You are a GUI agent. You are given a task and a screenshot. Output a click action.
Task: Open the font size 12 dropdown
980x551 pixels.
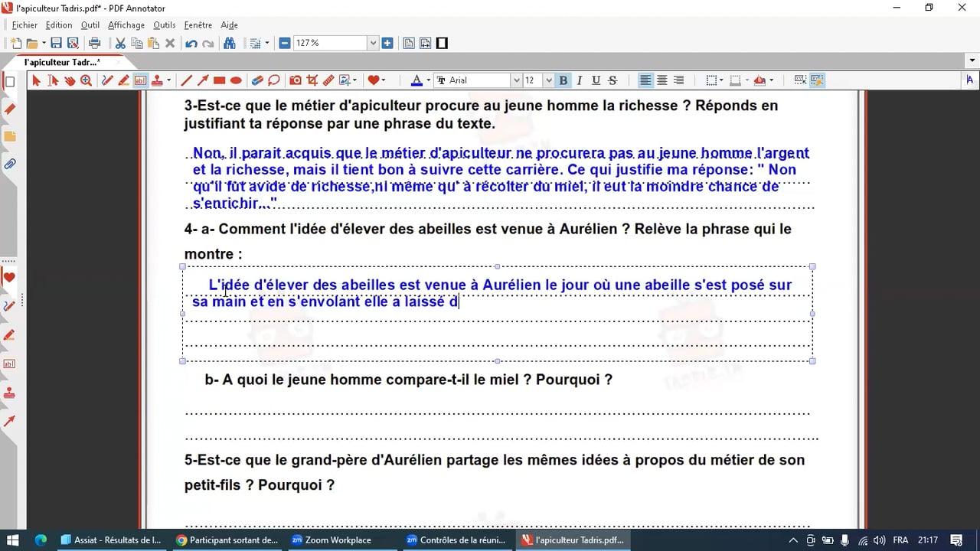(548, 80)
